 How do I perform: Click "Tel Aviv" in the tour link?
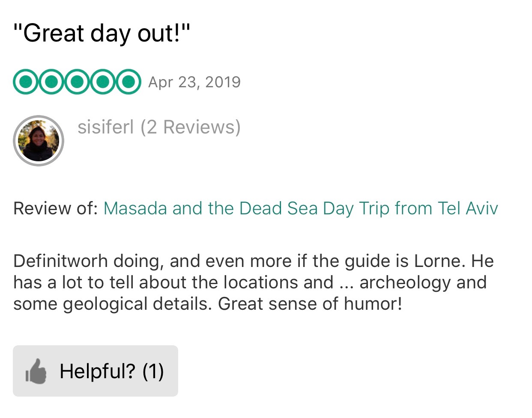pos(468,208)
